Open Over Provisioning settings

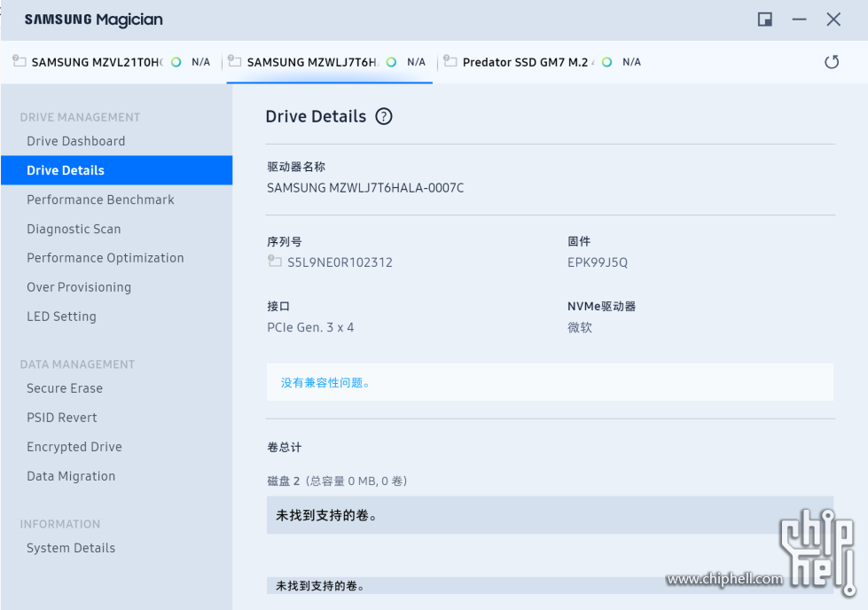[x=79, y=287]
